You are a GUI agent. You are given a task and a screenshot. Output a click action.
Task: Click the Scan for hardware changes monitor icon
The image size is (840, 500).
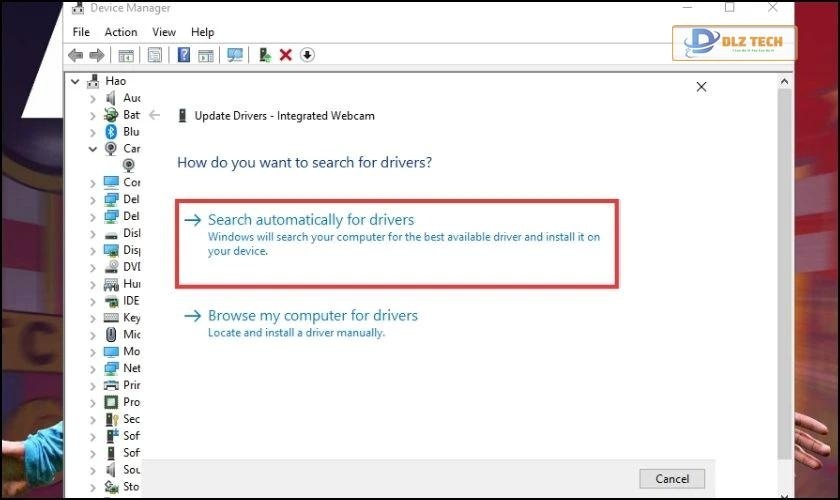235,55
